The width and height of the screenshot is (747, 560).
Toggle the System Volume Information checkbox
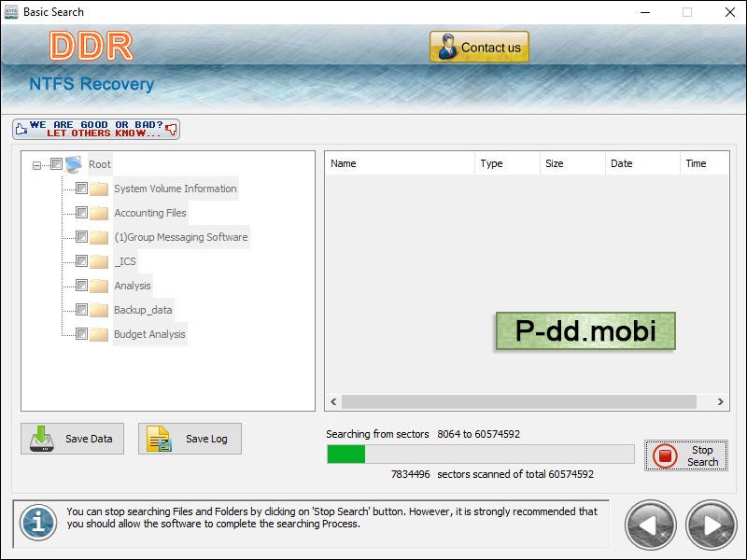coord(81,189)
